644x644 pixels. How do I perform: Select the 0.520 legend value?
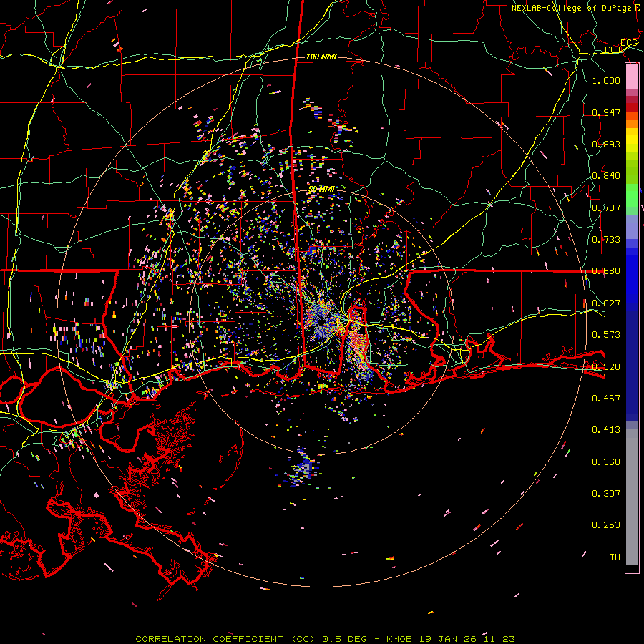606,367
